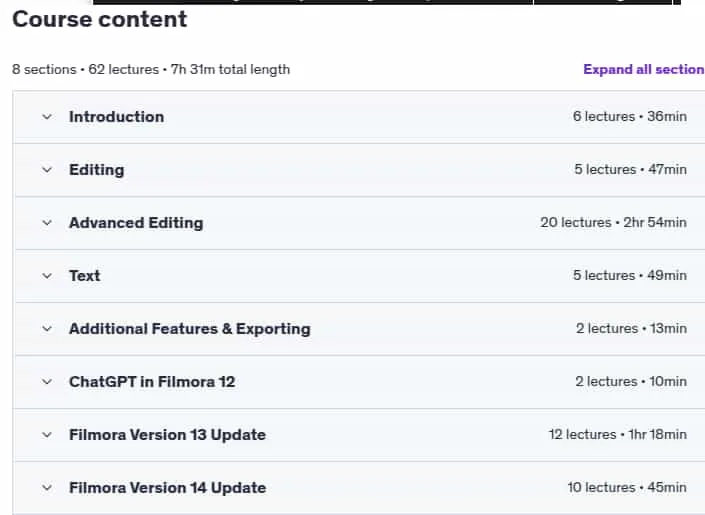Expand the Introduction section chevron
The height and width of the screenshot is (515, 705).
(47, 117)
